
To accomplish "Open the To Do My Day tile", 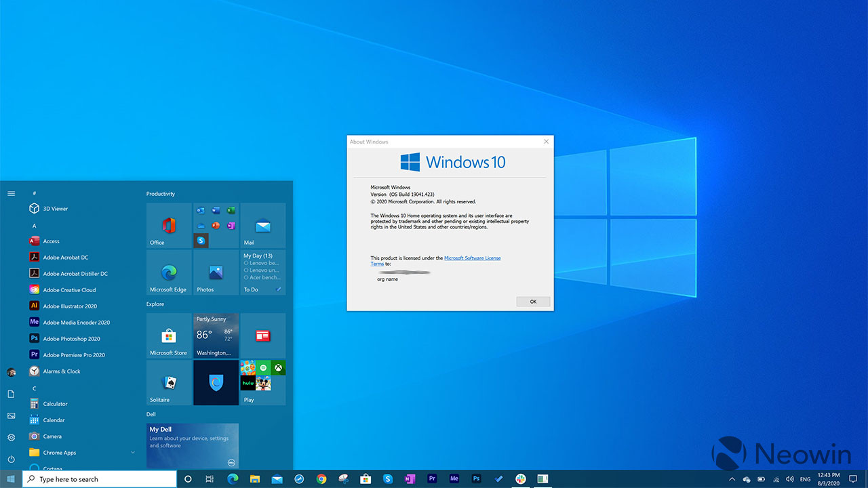I will pyautogui.click(x=263, y=272).
